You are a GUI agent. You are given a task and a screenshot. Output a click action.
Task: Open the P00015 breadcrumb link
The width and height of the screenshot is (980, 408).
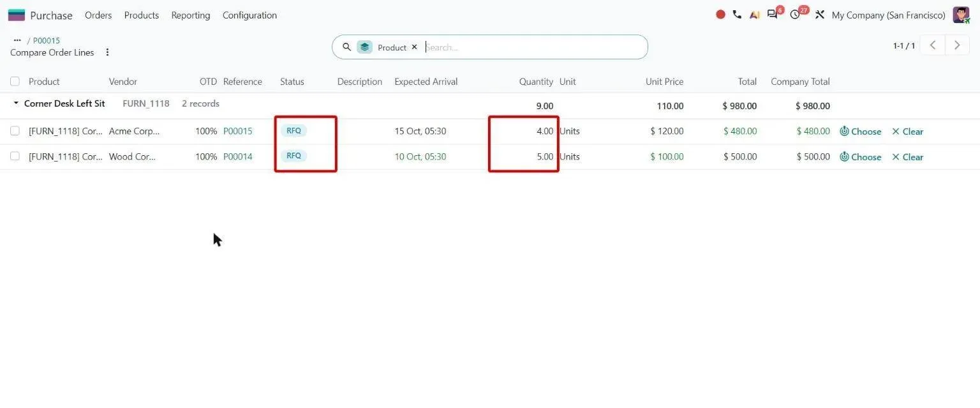click(x=47, y=40)
